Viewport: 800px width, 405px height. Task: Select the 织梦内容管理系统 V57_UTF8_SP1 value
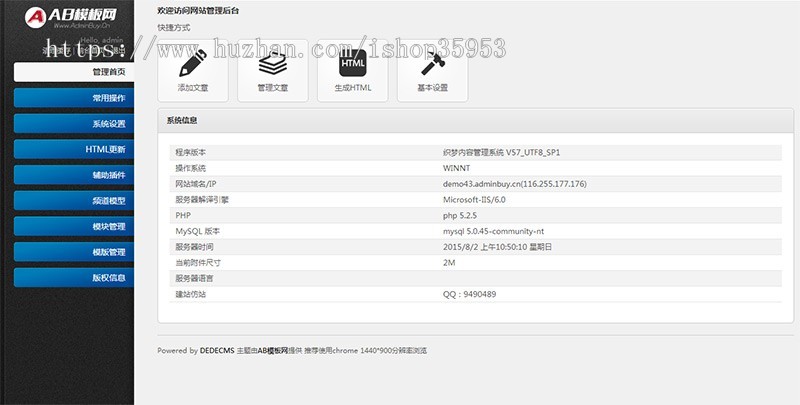(x=501, y=153)
